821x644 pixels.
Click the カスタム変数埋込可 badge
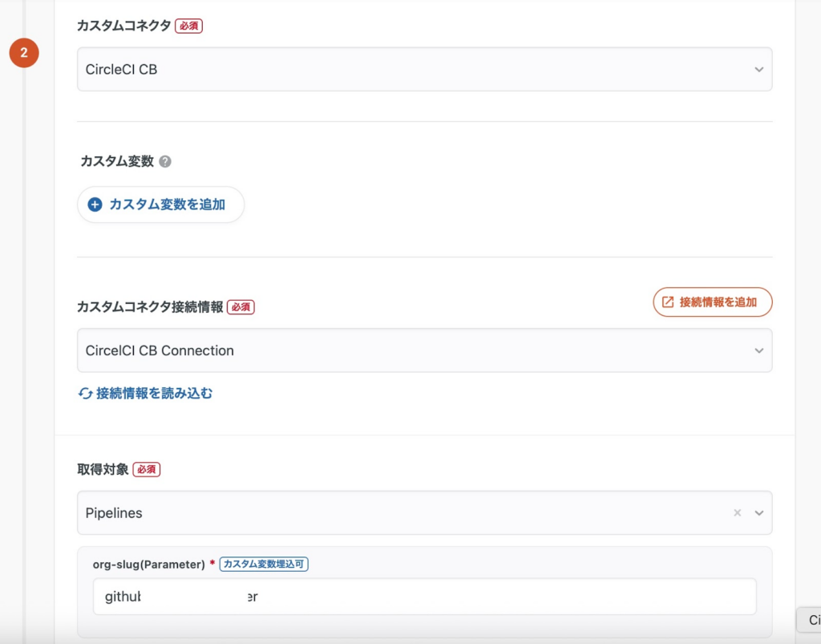coord(264,565)
